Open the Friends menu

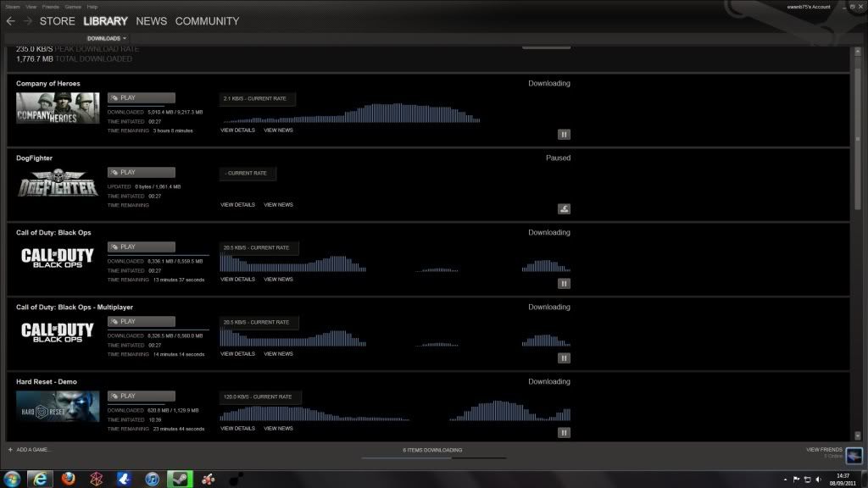point(50,7)
